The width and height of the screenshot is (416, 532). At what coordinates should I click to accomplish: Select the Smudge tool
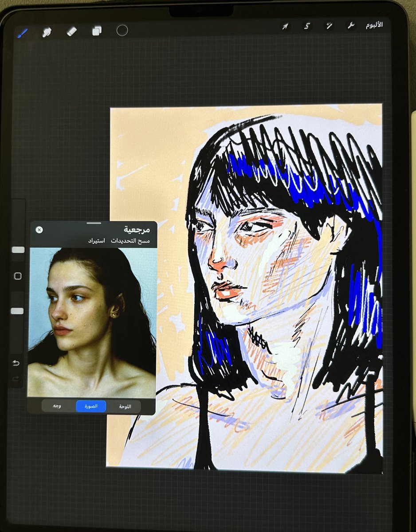tap(46, 31)
